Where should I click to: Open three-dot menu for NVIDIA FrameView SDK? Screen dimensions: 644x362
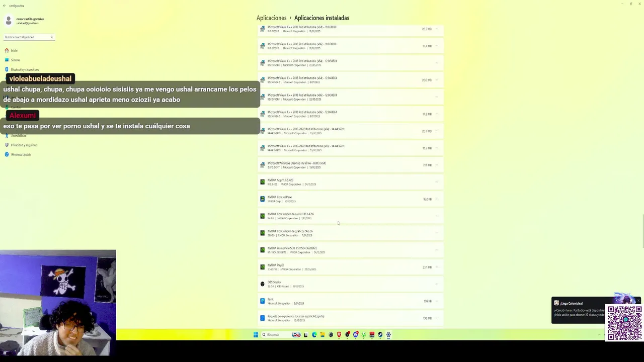coord(437,250)
